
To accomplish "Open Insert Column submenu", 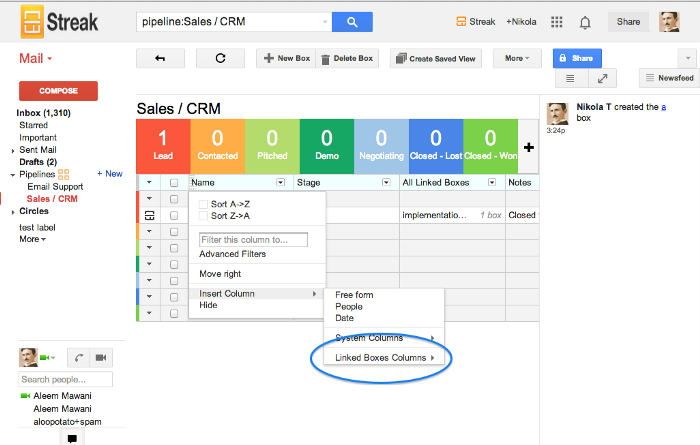I will click(x=257, y=294).
